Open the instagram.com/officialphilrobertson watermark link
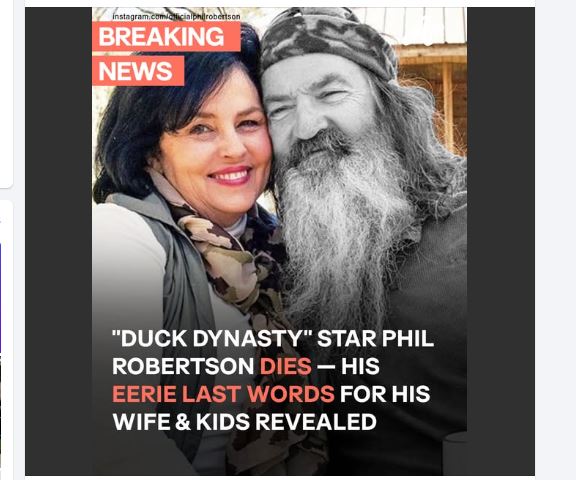The width and height of the screenshot is (576, 480). pyautogui.click(x=176, y=17)
